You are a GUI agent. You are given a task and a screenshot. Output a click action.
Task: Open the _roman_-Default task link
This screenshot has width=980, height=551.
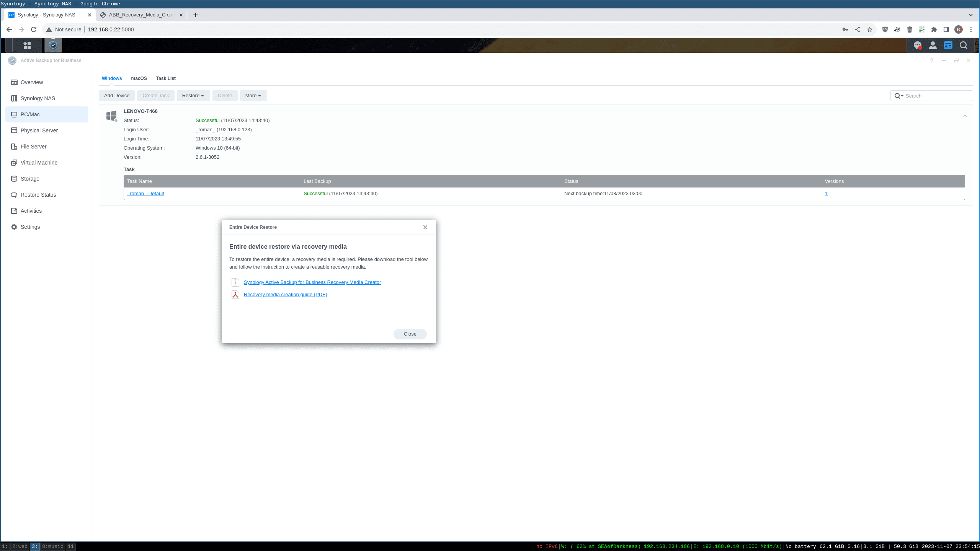coord(145,194)
